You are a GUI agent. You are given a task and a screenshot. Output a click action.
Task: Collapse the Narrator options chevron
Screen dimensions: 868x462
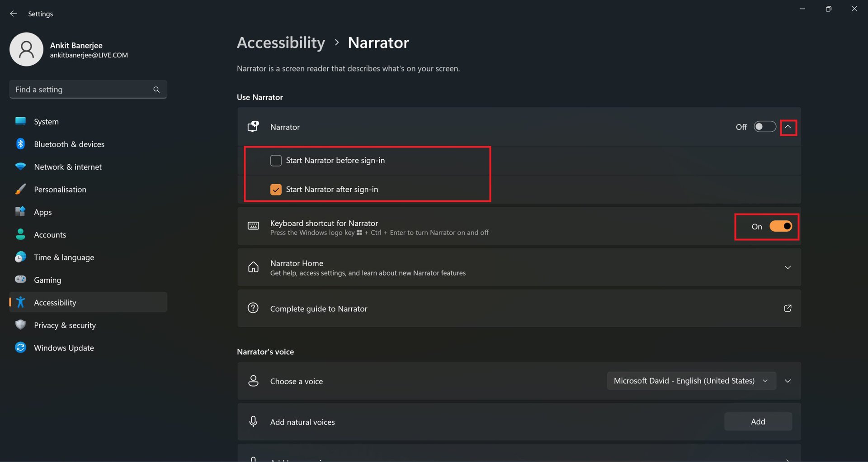[x=788, y=127]
